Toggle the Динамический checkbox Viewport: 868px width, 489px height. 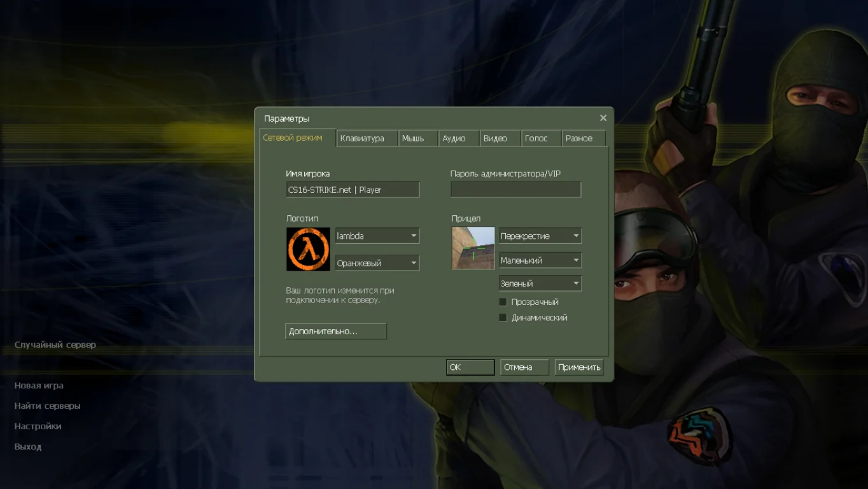(x=503, y=318)
